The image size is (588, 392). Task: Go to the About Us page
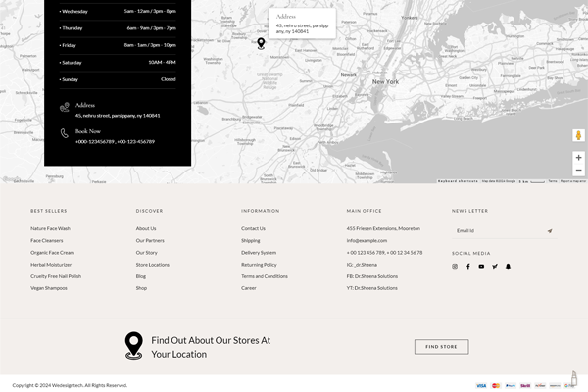[146, 228]
